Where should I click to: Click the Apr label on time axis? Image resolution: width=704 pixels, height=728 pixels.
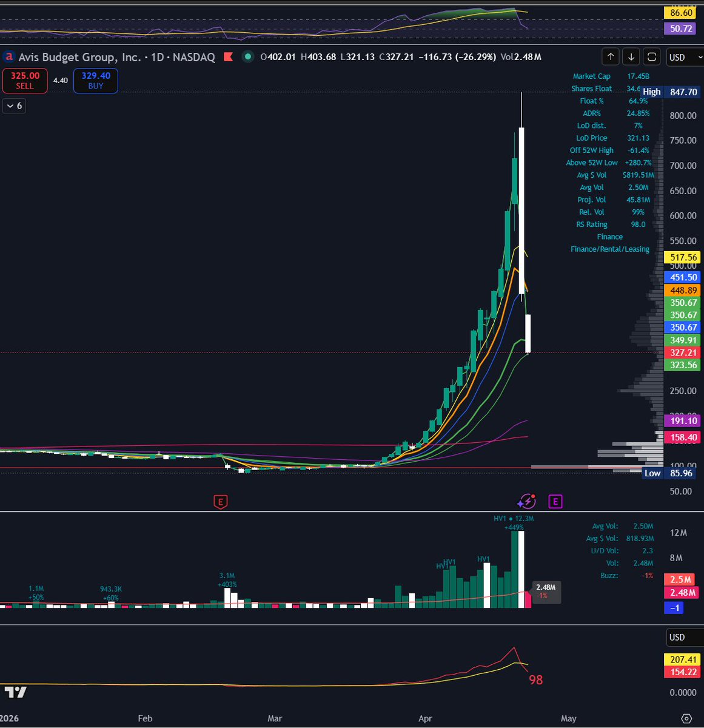coord(425,718)
